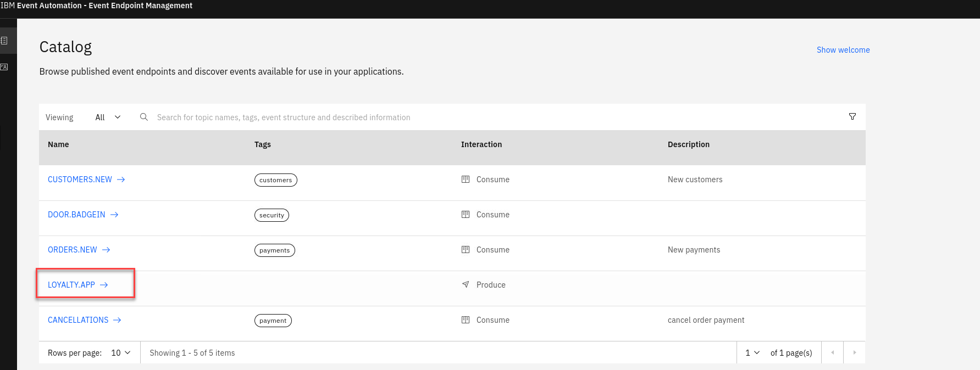This screenshot has width=980, height=370.
Task: Click the filter funnel icon
Action: pyautogui.click(x=852, y=116)
